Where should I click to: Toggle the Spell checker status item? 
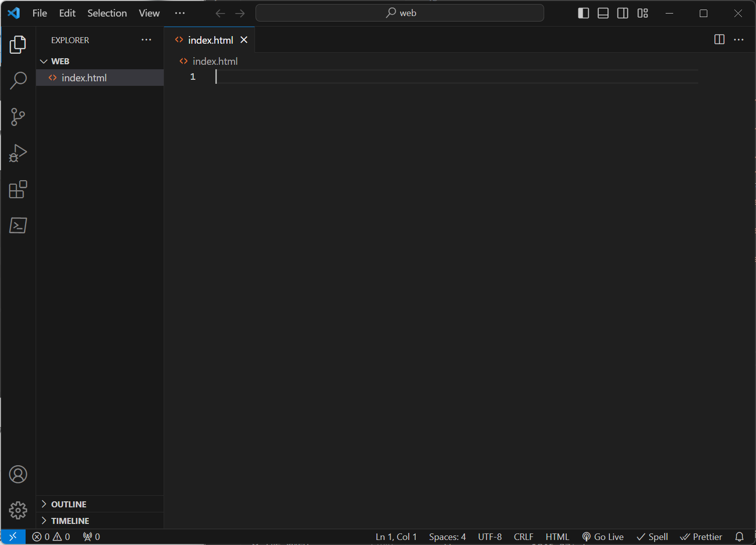pos(652,536)
